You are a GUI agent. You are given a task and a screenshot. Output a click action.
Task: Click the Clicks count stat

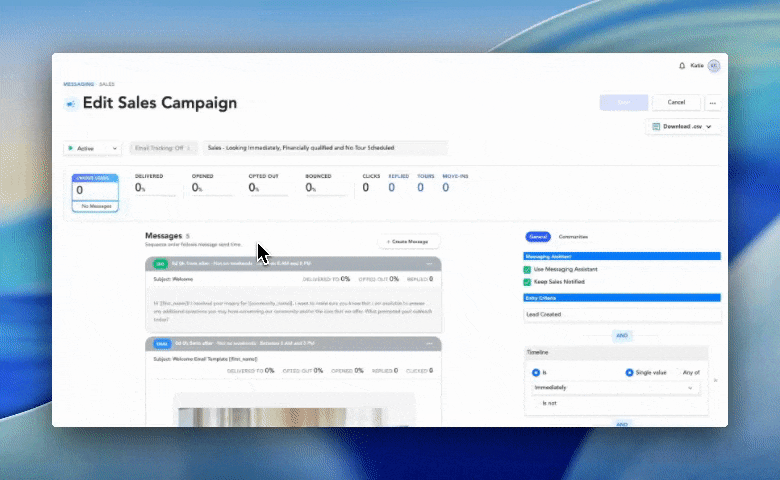point(371,184)
